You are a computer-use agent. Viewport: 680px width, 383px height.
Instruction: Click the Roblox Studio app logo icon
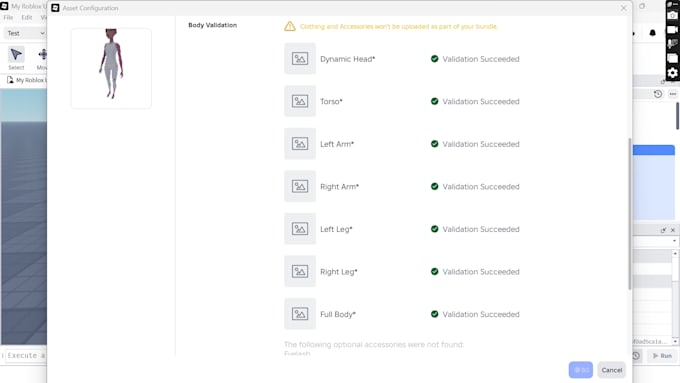(4, 6)
